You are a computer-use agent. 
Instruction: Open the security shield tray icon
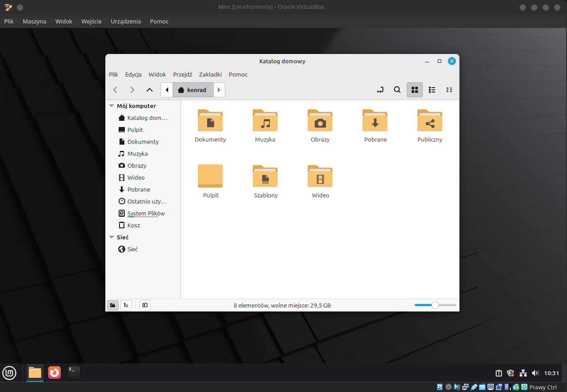pyautogui.click(x=510, y=373)
